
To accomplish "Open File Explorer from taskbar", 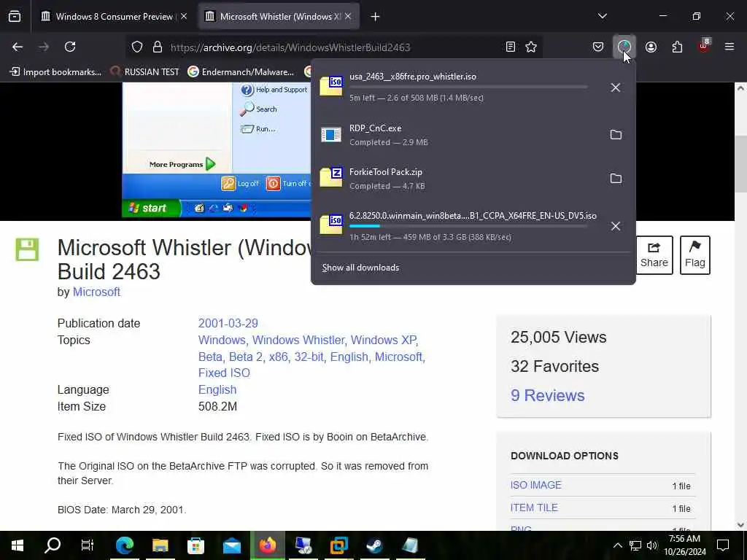I will [x=160, y=545].
